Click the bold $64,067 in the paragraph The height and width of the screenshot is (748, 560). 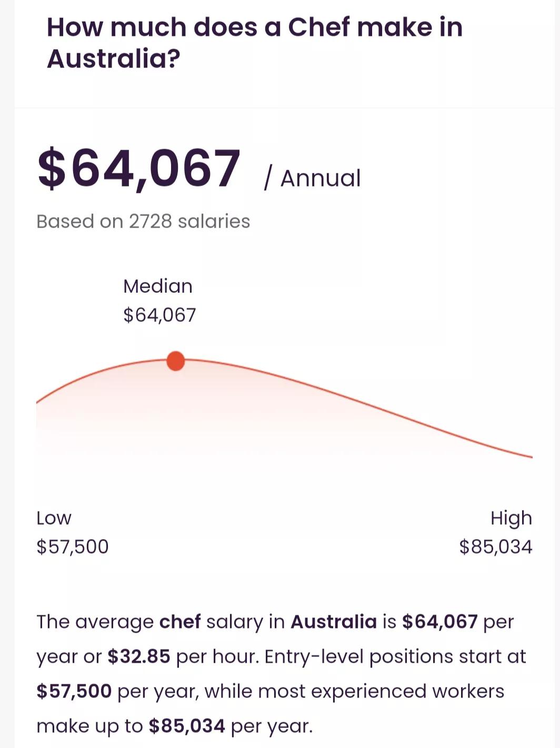point(440,622)
